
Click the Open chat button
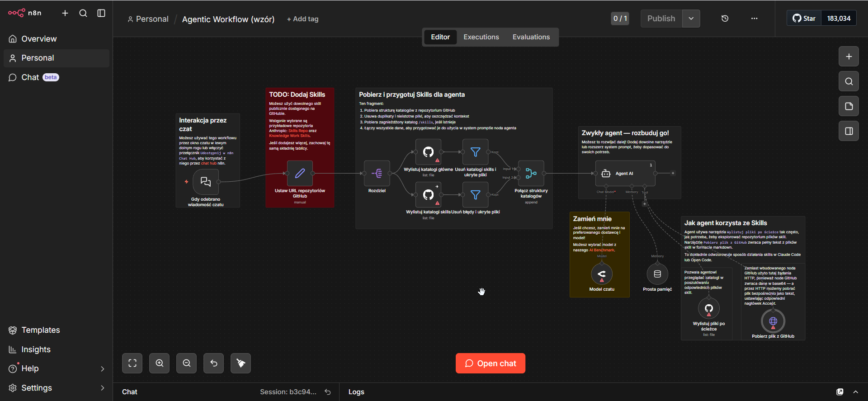click(491, 363)
